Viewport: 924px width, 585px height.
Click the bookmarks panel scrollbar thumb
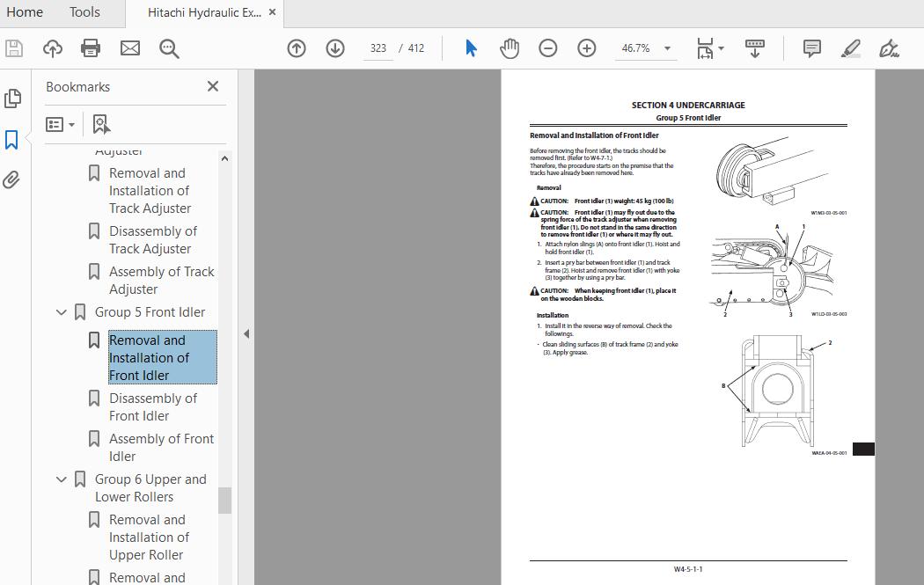click(224, 501)
